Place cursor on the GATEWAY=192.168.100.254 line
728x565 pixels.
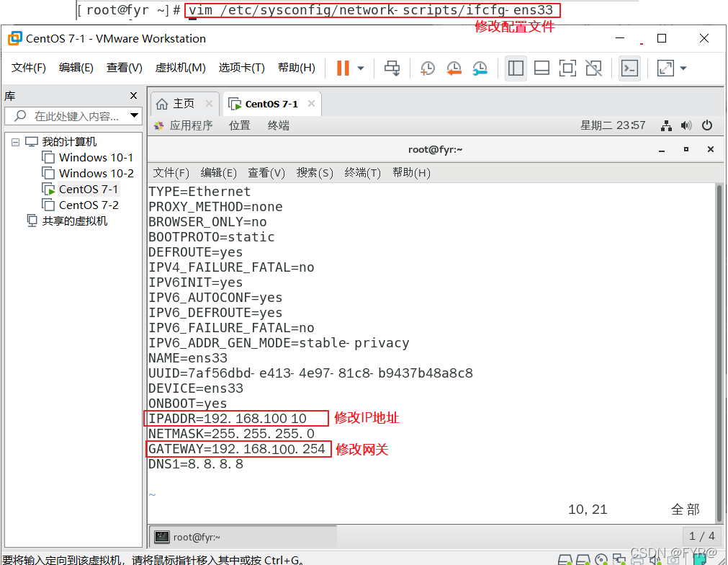(x=237, y=449)
